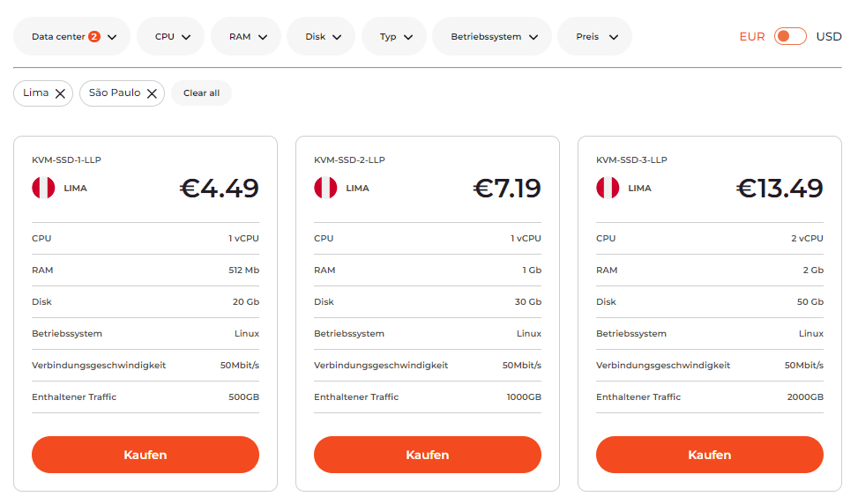Buy the KVM-SSD-3-LLP plan with Kaufen
Screen dimensions: 858x504
click(710, 455)
